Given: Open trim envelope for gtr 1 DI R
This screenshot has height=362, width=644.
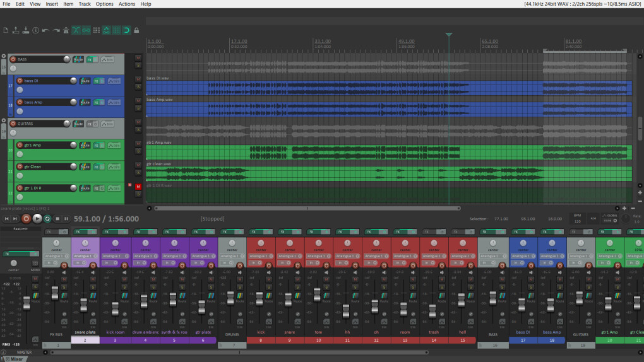Looking at the screenshot, I should (114, 188).
